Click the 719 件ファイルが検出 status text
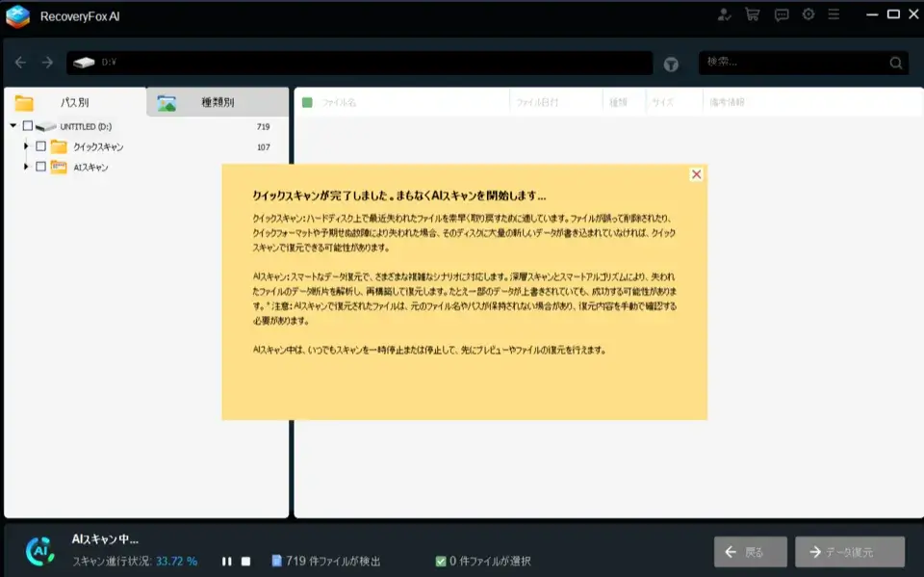Image resolution: width=924 pixels, height=577 pixels. pos(333,561)
